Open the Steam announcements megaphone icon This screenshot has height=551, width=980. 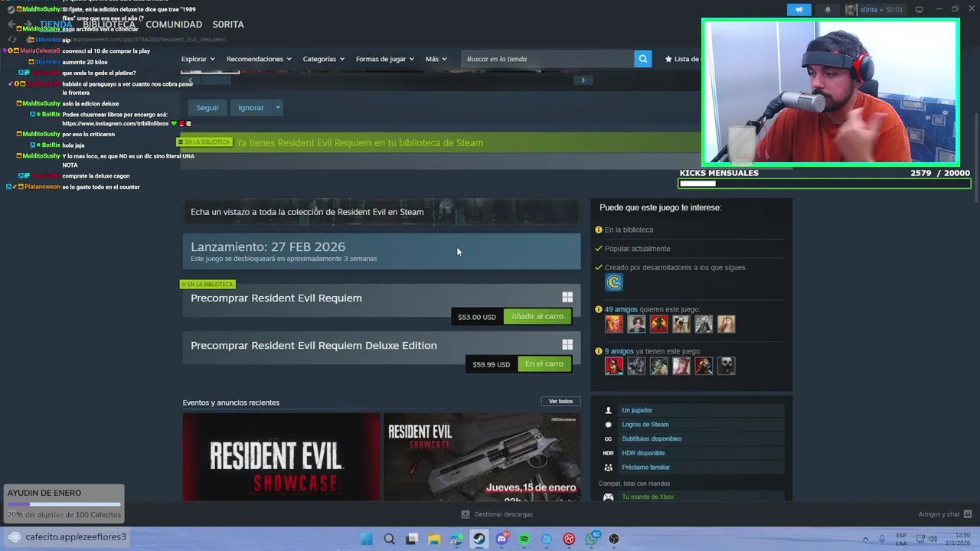pos(799,10)
